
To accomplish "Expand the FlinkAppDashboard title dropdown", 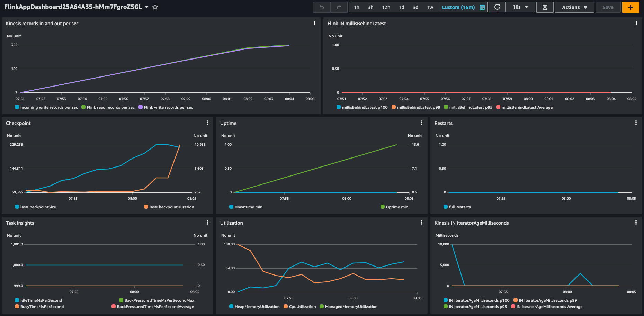I will coord(146,7).
